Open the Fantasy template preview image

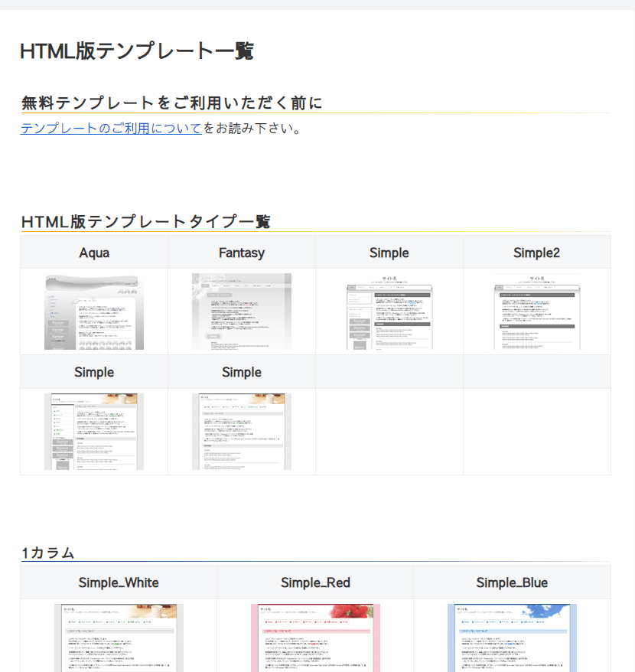(x=242, y=312)
